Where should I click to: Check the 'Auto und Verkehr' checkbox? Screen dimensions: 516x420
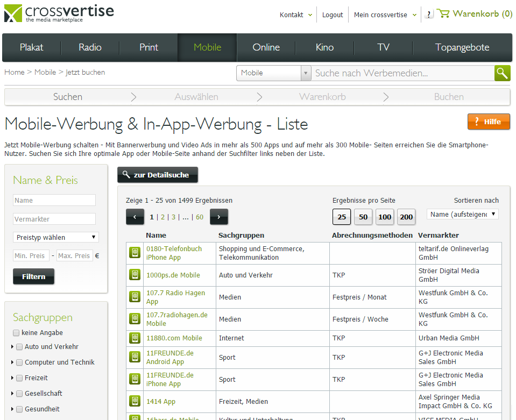(x=19, y=347)
